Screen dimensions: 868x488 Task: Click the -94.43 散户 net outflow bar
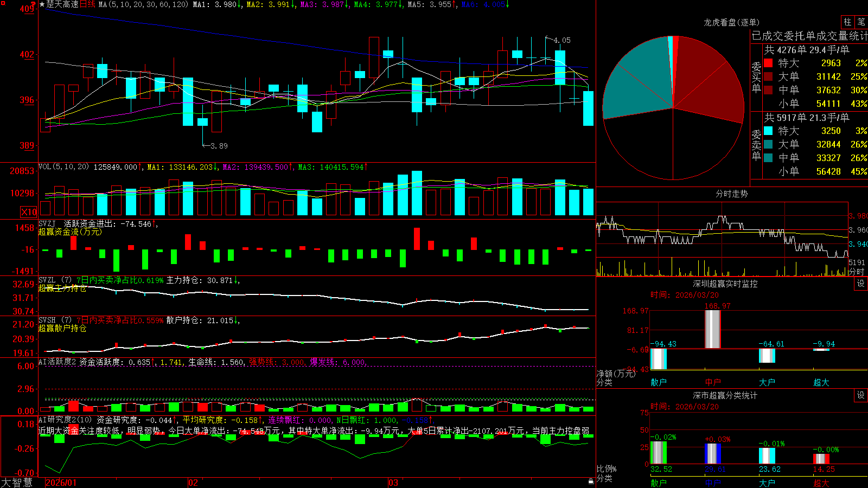pos(659,359)
